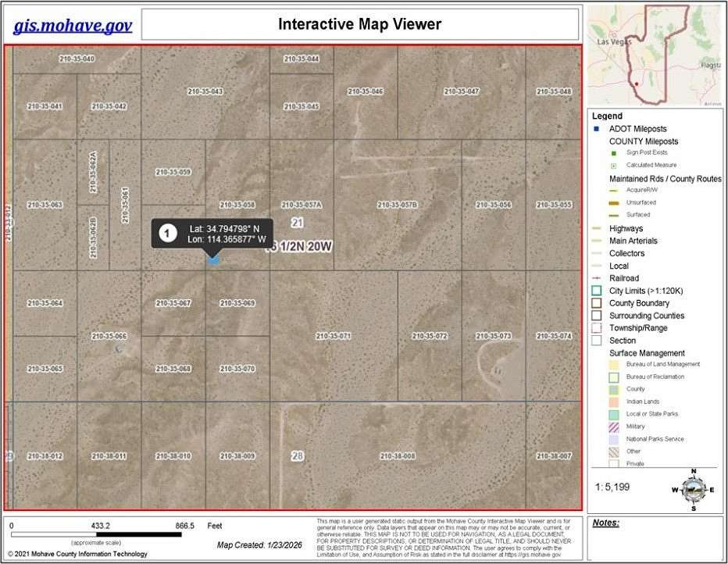This screenshot has width=728, height=564.
Task: Click the Bureau of Land Management color swatch
Action: 612,364
